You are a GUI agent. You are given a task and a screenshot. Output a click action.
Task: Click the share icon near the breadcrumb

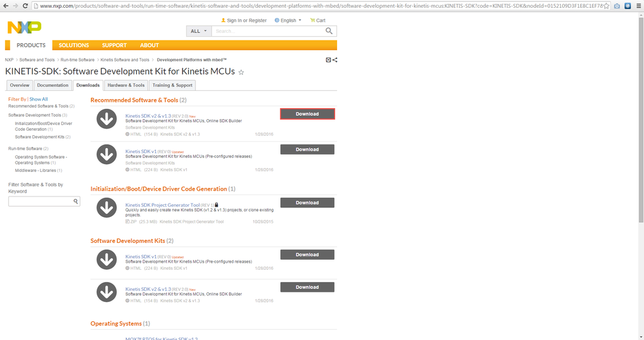(x=335, y=60)
